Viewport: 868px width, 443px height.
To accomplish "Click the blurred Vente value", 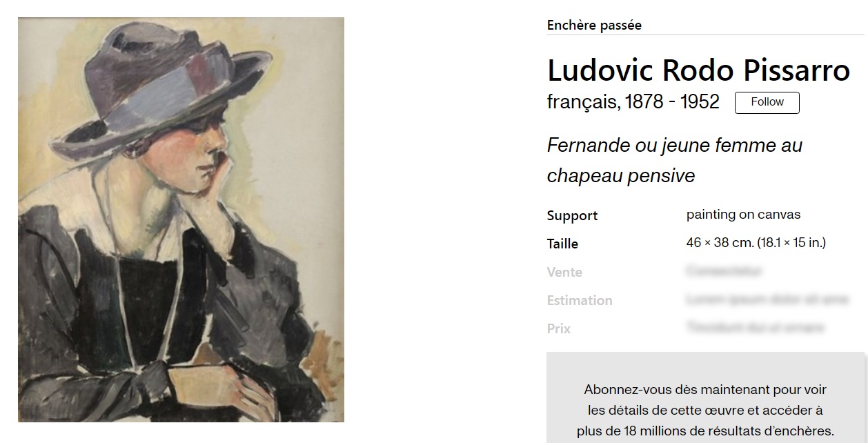I will [x=724, y=271].
